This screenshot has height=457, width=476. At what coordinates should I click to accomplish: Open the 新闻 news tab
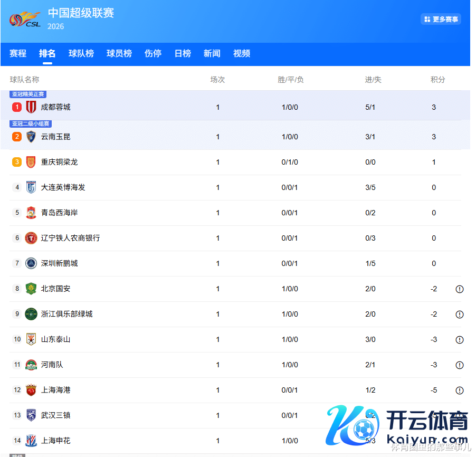(212, 53)
